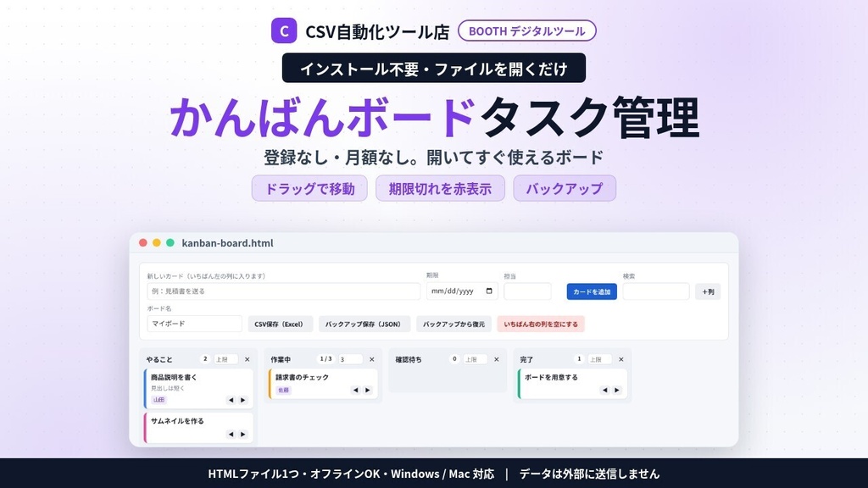The height and width of the screenshot is (488, 868).
Task: Click CSV自動化ツール店 shop name
Action: [377, 31]
